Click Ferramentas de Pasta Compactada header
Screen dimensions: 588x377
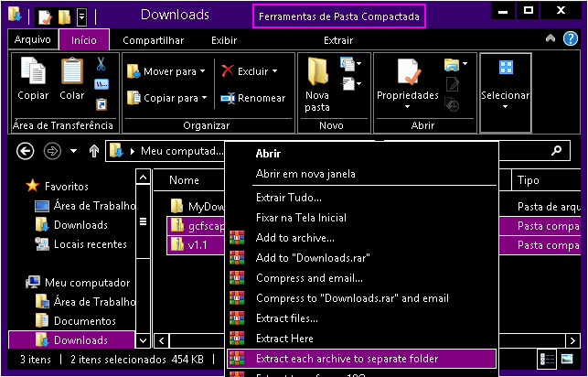coord(339,16)
